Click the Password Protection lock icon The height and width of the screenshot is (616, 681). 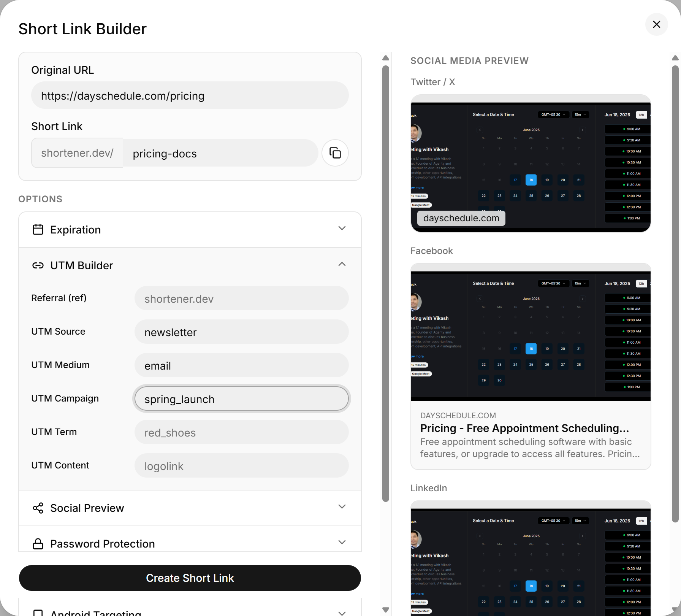(x=38, y=544)
